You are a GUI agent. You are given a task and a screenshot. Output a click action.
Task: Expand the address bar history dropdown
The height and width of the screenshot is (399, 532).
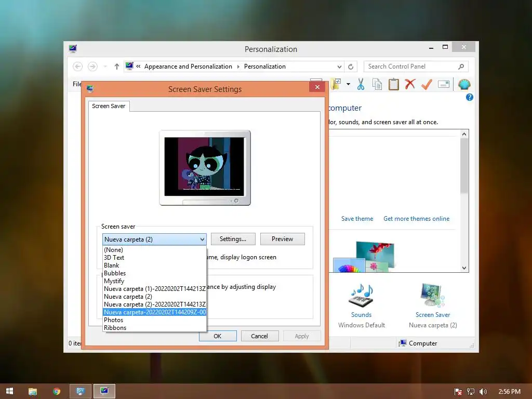point(339,66)
